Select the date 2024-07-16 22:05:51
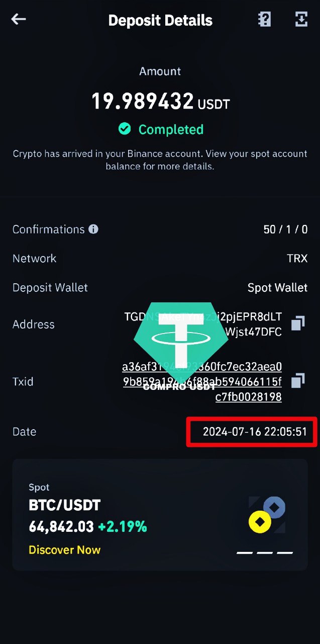This screenshot has width=320, height=644. click(x=255, y=432)
